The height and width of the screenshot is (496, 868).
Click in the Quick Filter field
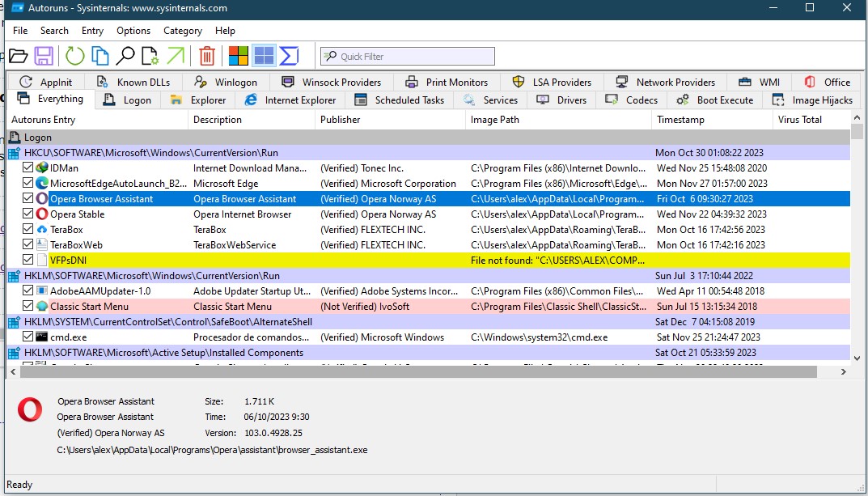coord(408,57)
